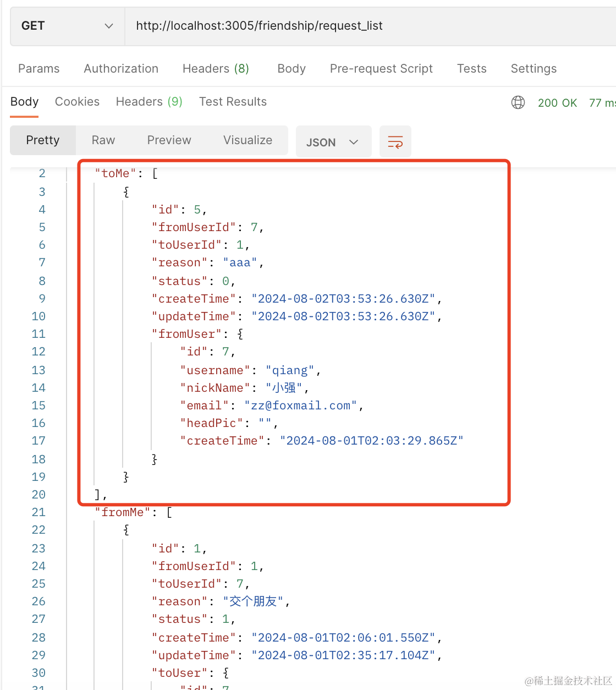This screenshot has width=616, height=690.
Task: Click the 200 OK status text
Action: pos(557,103)
